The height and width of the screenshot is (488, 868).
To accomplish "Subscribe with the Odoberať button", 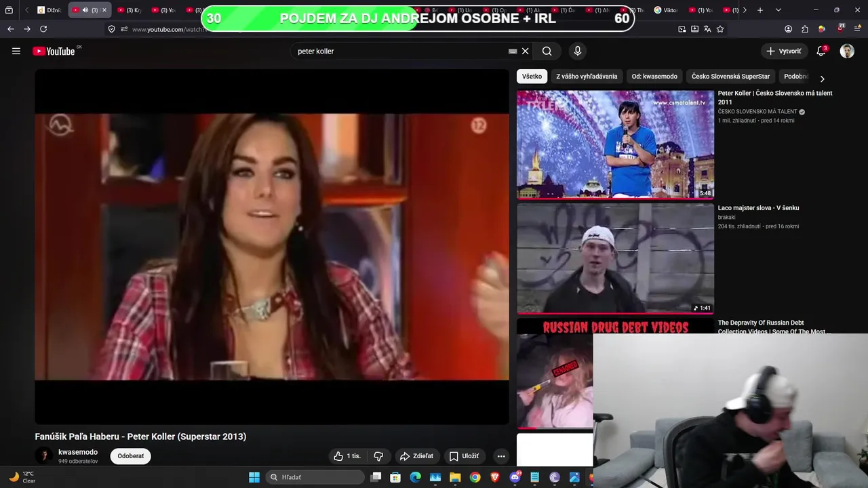I will pyautogui.click(x=131, y=456).
